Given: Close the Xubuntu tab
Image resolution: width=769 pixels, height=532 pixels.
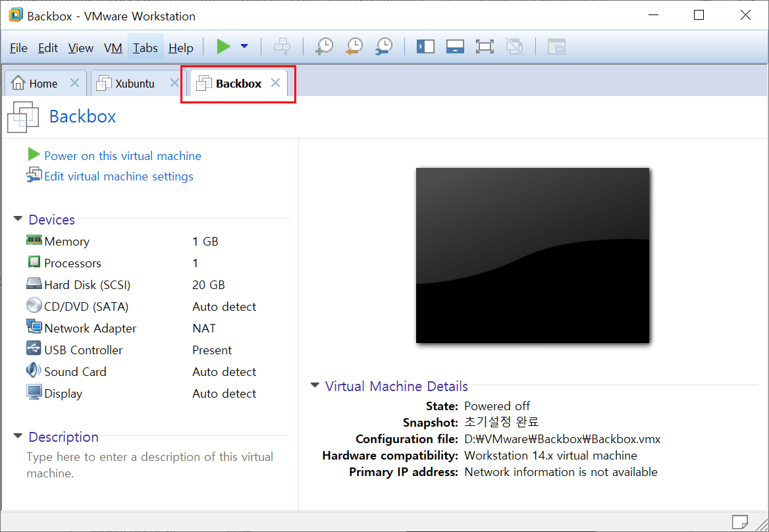Looking at the screenshot, I should pyautogui.click(x=174, y=83).
